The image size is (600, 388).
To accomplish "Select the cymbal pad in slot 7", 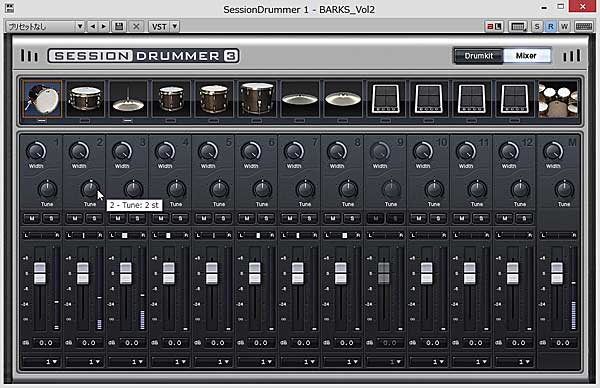I will coord(300,99).
